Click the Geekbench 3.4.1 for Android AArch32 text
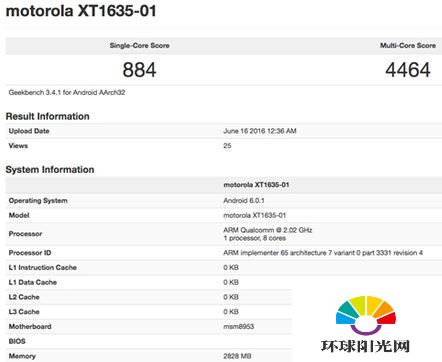The width and height of the screenshot is (442, 362). point(67,92)
